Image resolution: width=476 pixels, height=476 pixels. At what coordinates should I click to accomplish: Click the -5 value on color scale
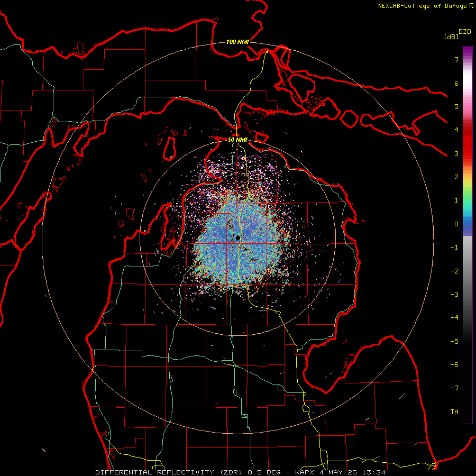tap(454, 342)
